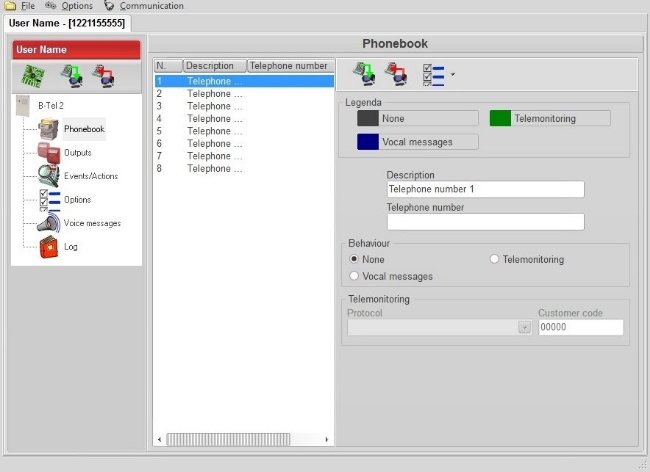The image size is (650, 472).
Task: Select the Telemonitoring behaviour radio button
Action: pyautogui.click(x=494, y=259)
